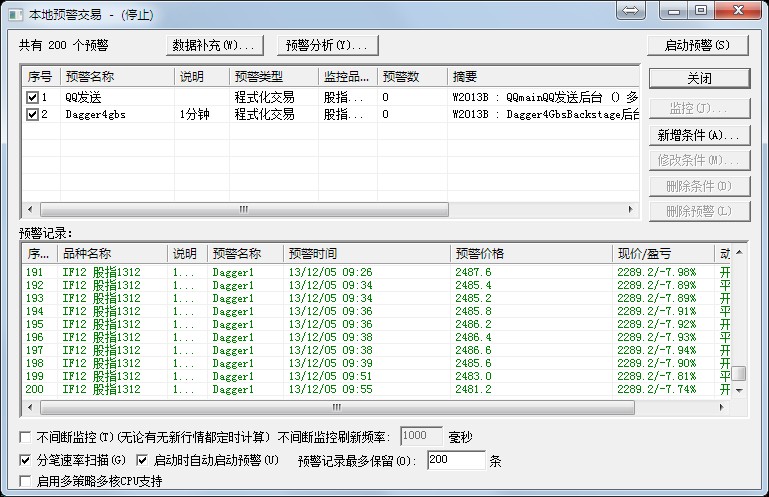The image size is (769, 497).
Task: Sort records by 预警时间 column header
Action: tap(365, 253)
